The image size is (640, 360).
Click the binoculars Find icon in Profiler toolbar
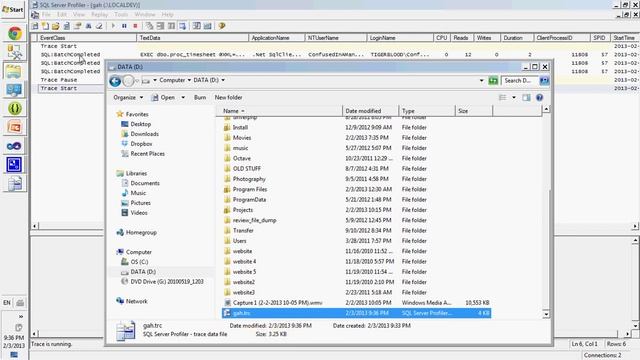point(88,26)
